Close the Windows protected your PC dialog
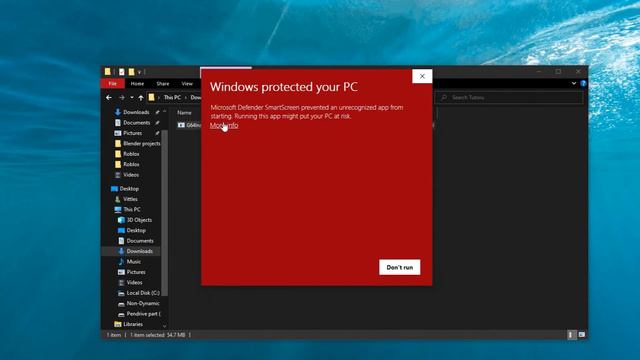Viewport: 640px width, 360px height. pyautogui.click(x=422, y=76)
